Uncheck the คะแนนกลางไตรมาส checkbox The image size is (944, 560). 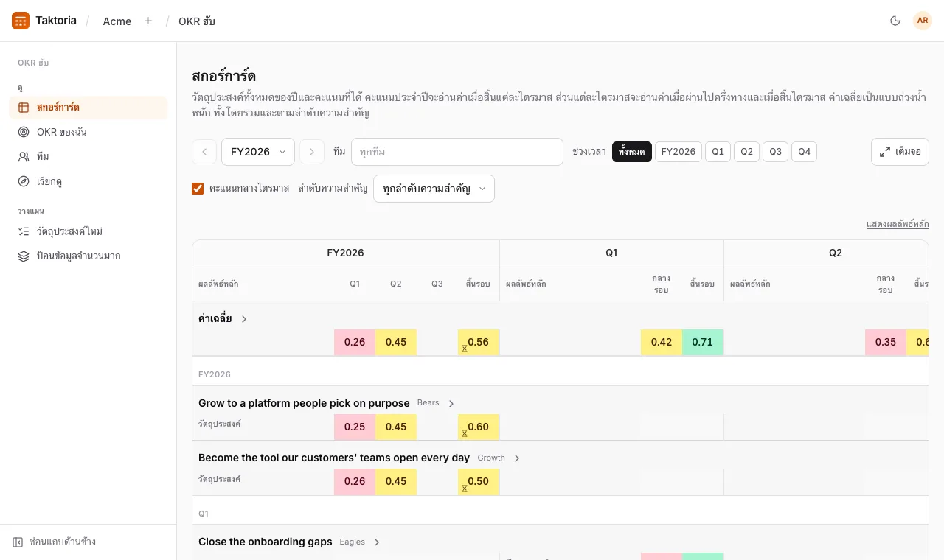[198, 189]
